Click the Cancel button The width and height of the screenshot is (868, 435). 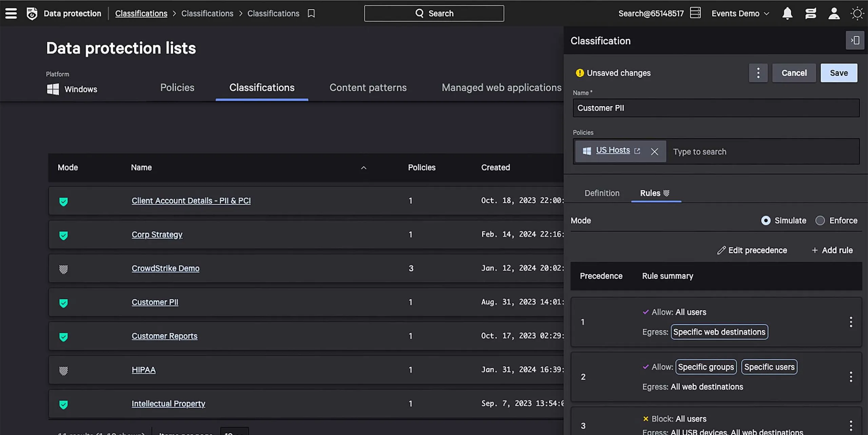click(x=794, y=73)
